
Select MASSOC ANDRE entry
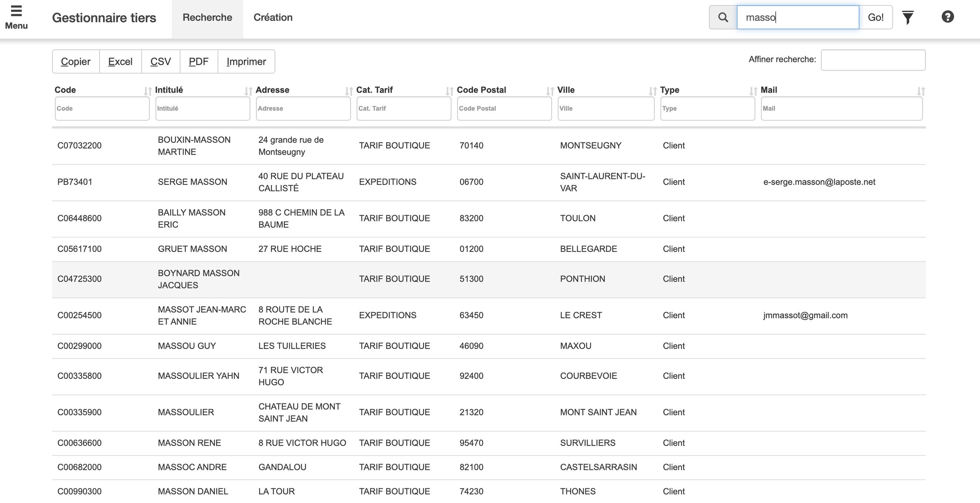tap(192, 467)
